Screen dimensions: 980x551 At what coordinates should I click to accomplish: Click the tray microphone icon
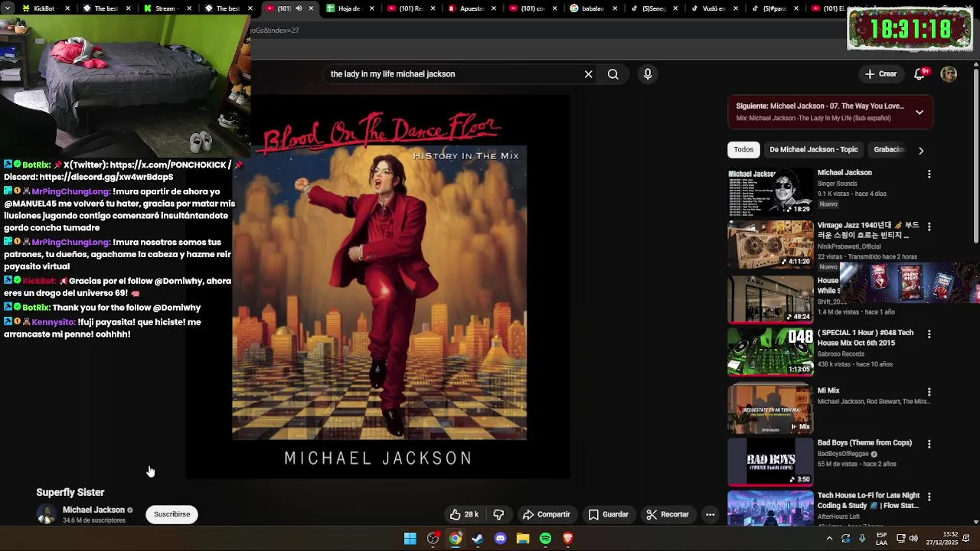(x=862, y=539)
